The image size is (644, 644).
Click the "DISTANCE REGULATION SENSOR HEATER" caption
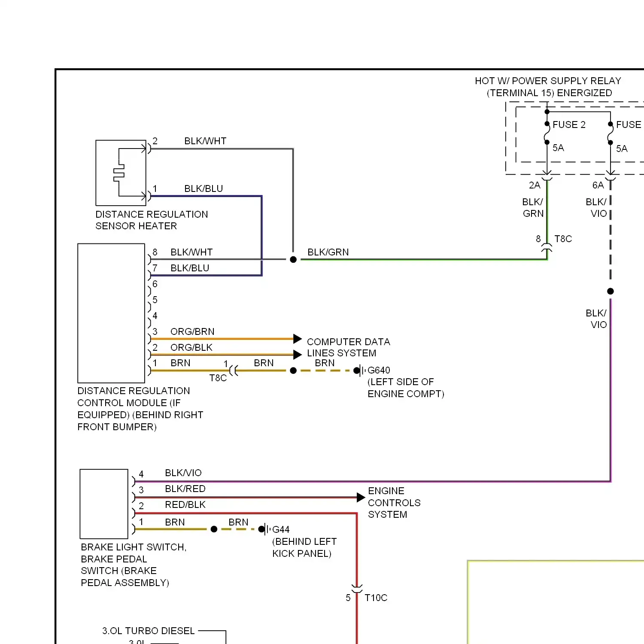(x=152, y=220)
